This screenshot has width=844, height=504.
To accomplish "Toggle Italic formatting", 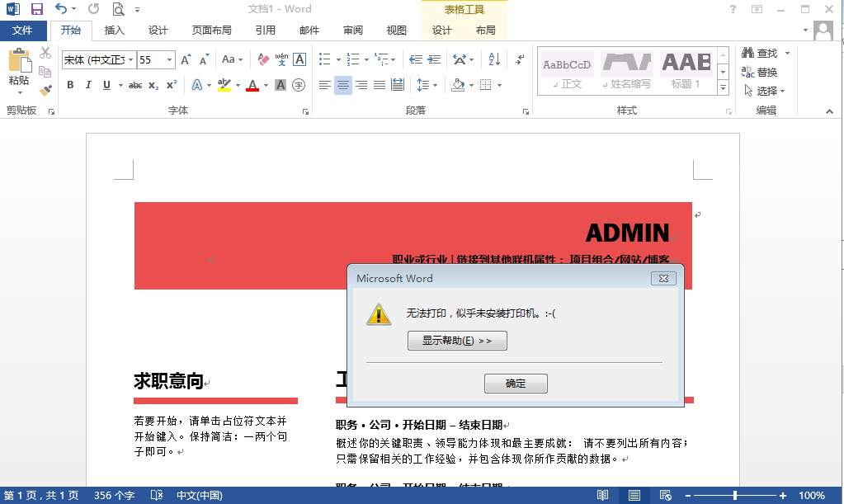I will coord(88,85).
